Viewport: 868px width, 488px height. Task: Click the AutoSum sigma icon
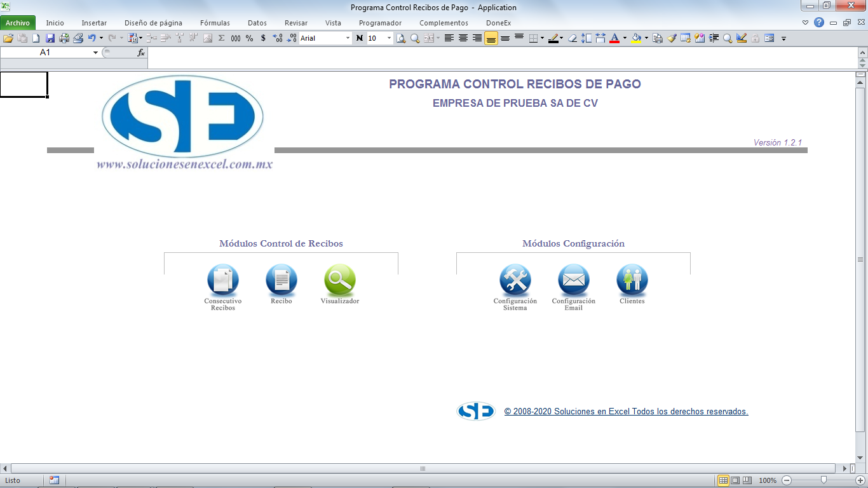(222, 38)
